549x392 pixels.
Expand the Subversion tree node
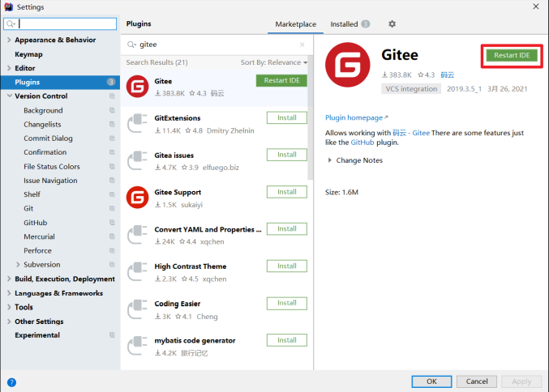pyautogui.click(x=19, y=265)
